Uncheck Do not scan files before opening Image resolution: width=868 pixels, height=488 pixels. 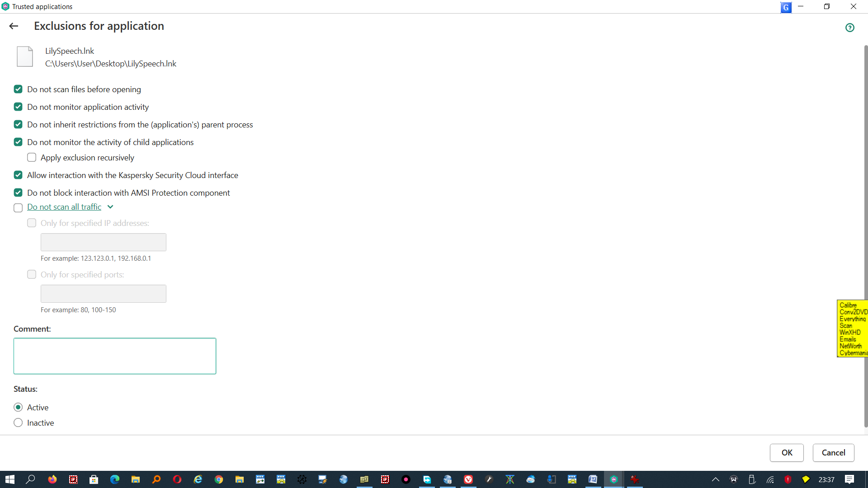tap(18, 89)
